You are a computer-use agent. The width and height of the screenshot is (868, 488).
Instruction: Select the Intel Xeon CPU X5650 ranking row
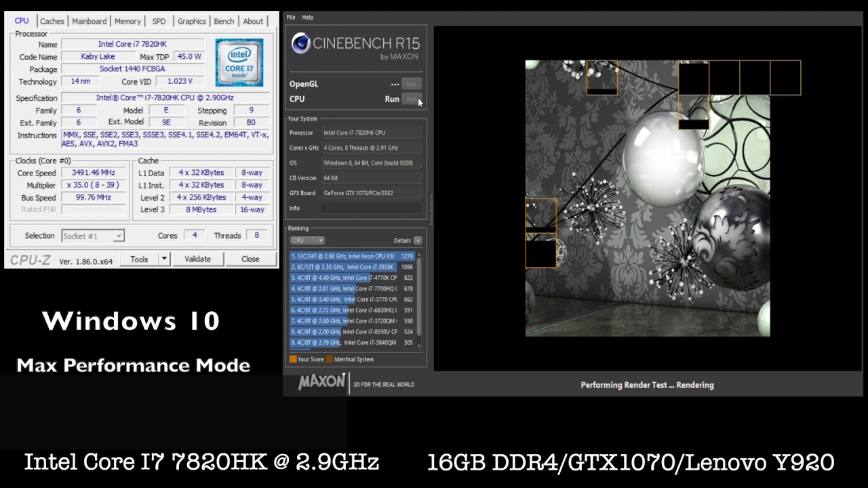click(352, 256)
